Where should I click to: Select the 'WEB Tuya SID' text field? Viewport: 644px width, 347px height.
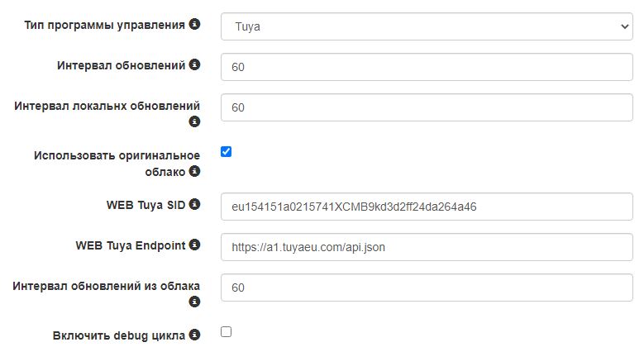pyautogui.click(x=427, y=207)
